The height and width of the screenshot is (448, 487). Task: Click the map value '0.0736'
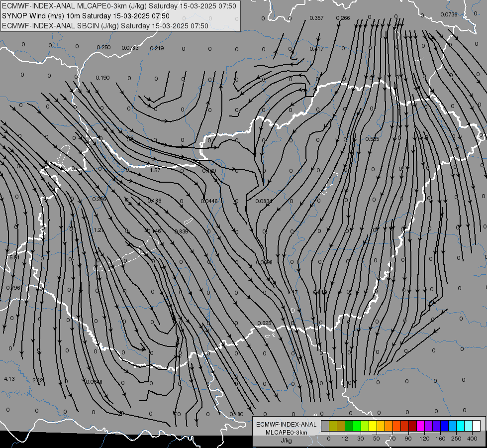[449, 14]
